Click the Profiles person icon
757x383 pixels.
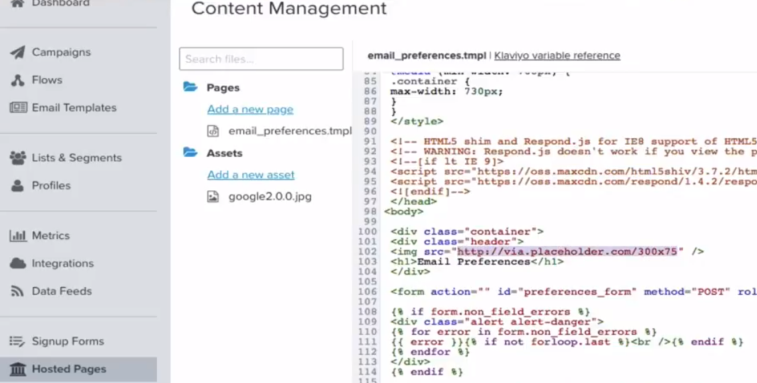pyautogui.click(x=18, y=185)
